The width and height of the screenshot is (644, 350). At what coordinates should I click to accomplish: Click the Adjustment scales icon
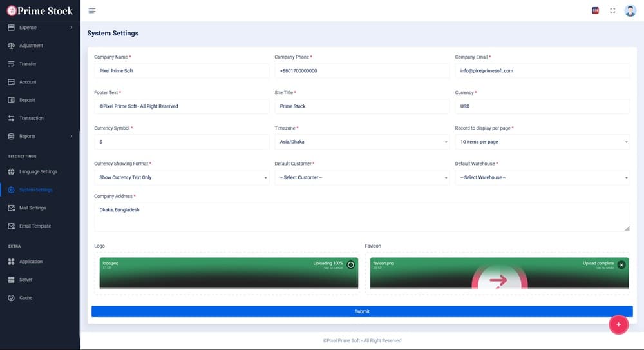click(x=11, y=46)
